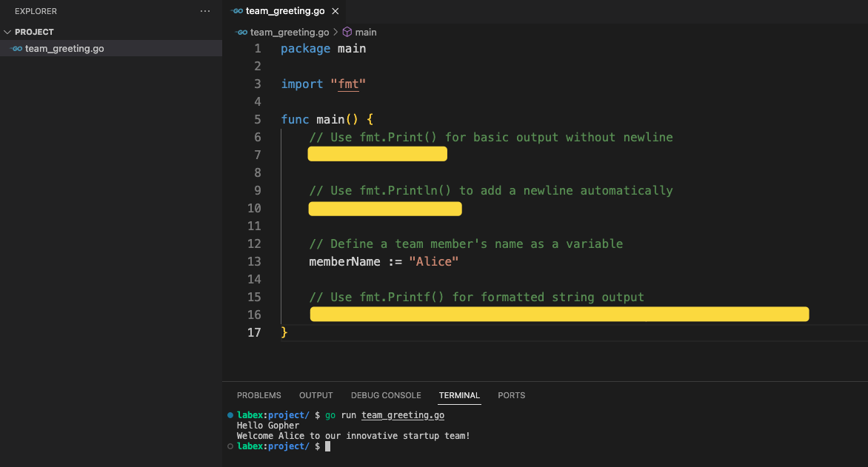Click the memberName variable on line 13
The image size is (868, 467).
(x=344, y=262)
